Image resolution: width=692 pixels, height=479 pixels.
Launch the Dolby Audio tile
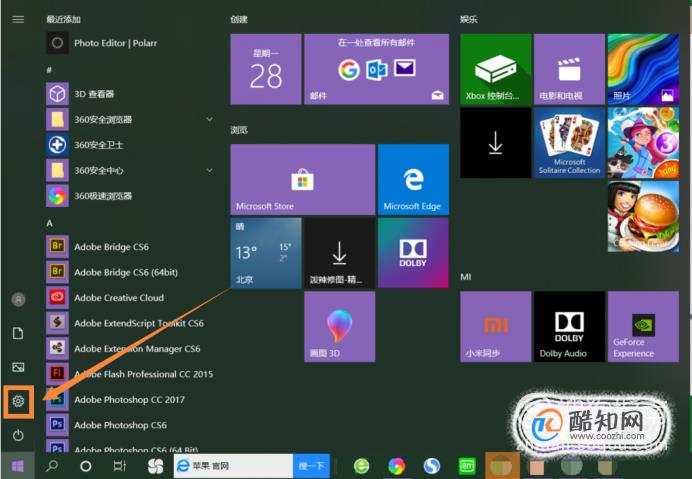coord(569,326)
